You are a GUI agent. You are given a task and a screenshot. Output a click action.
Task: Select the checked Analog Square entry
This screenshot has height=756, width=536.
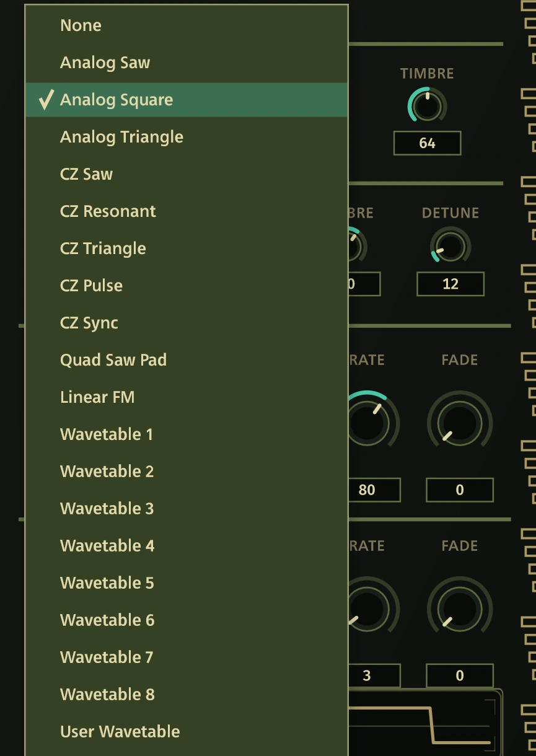tap(187, 100)
